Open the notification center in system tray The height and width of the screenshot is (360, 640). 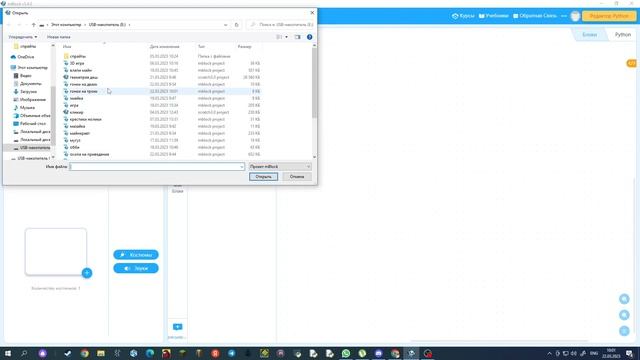(629, 353)
